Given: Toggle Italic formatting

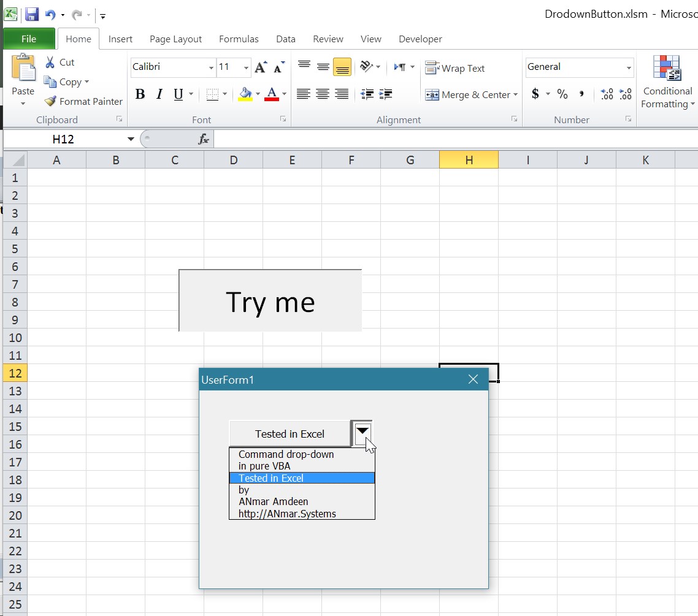Looking at the screenshot, I should click(159, 94).
